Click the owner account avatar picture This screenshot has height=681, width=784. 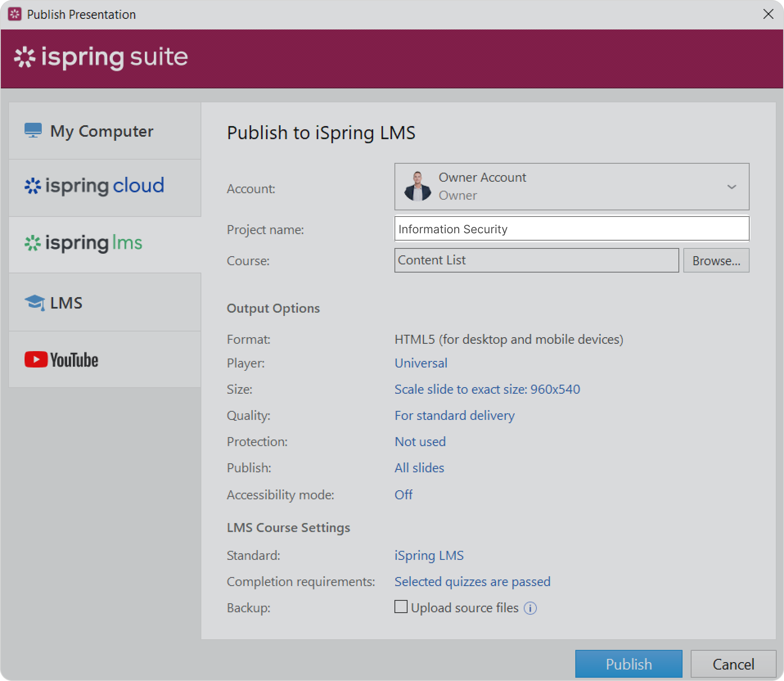(417, 187)
